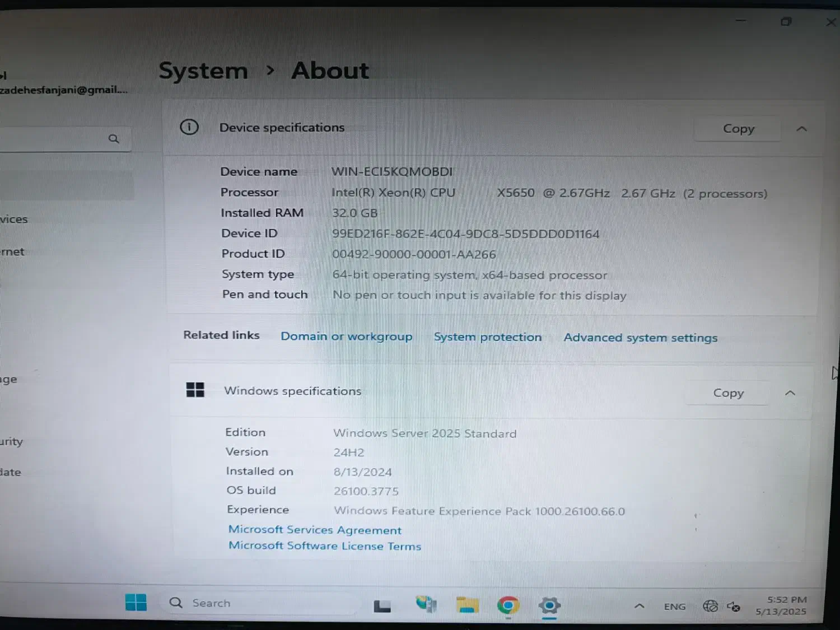
Task: Click the device name WIN-ECI5KQMOBDI
Action: 391,171
